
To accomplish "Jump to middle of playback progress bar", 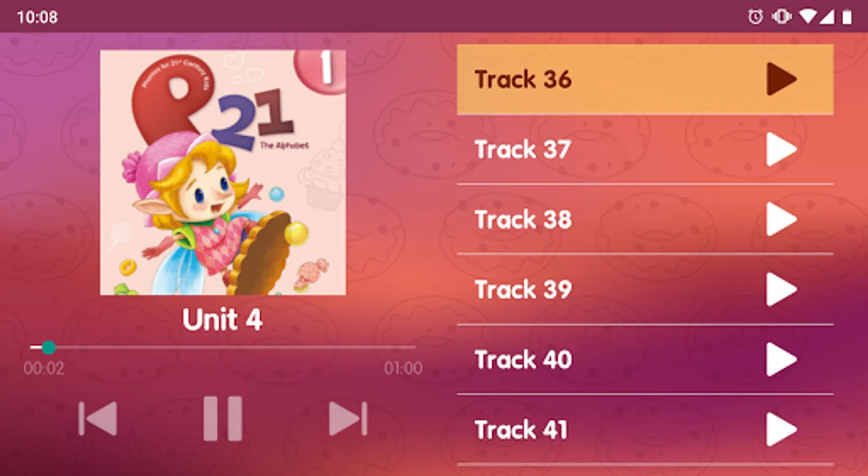I will coord(223,347).
